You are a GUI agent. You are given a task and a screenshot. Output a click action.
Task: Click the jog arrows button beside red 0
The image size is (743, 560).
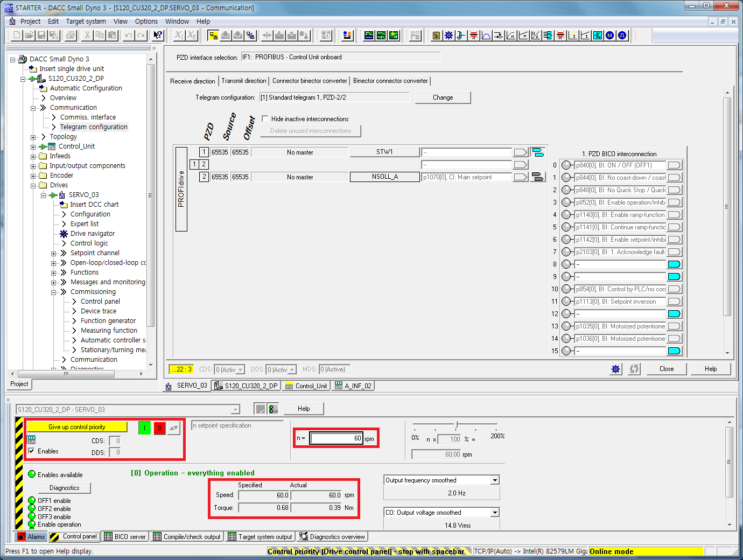174,428
